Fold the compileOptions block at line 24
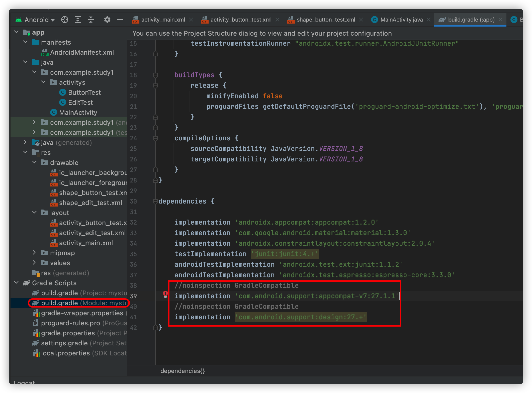 [x=155, y=138]
